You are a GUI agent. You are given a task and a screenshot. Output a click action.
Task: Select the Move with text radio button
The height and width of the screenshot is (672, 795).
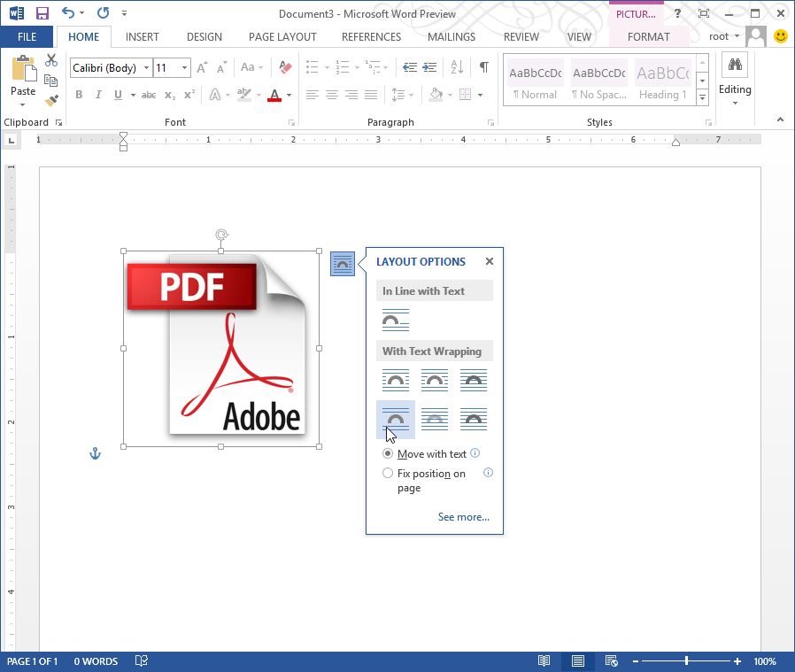pyautogui.click(x=388, y=453)
